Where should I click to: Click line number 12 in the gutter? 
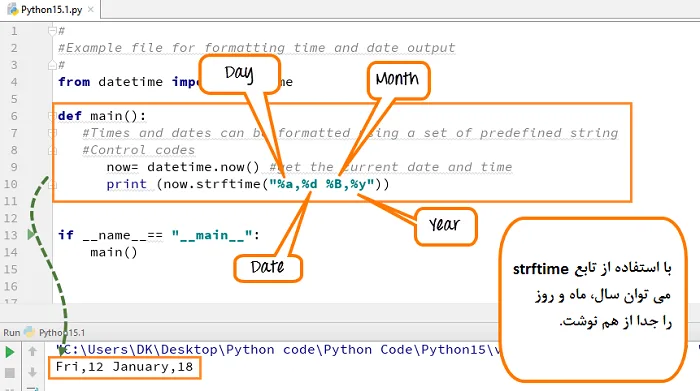coord(11,218)
